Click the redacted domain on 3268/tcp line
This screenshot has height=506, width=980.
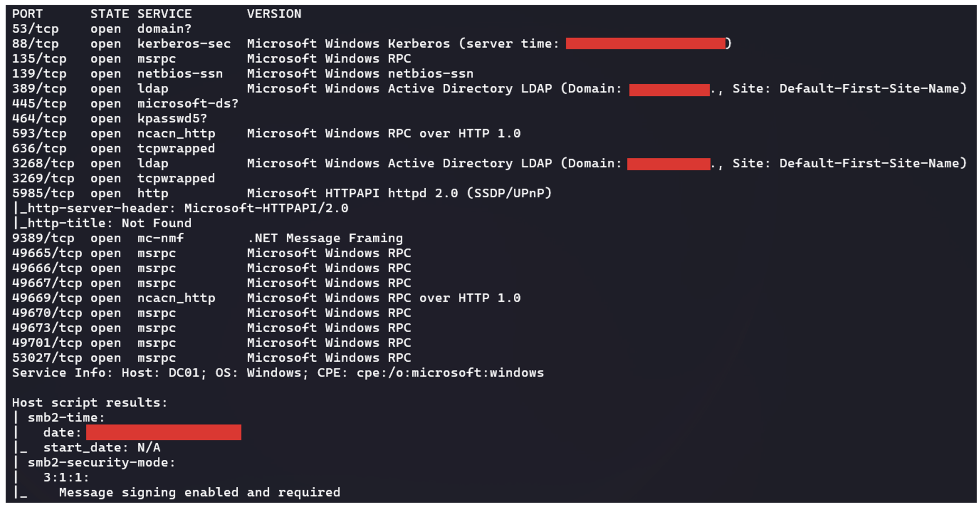point(668,164)
